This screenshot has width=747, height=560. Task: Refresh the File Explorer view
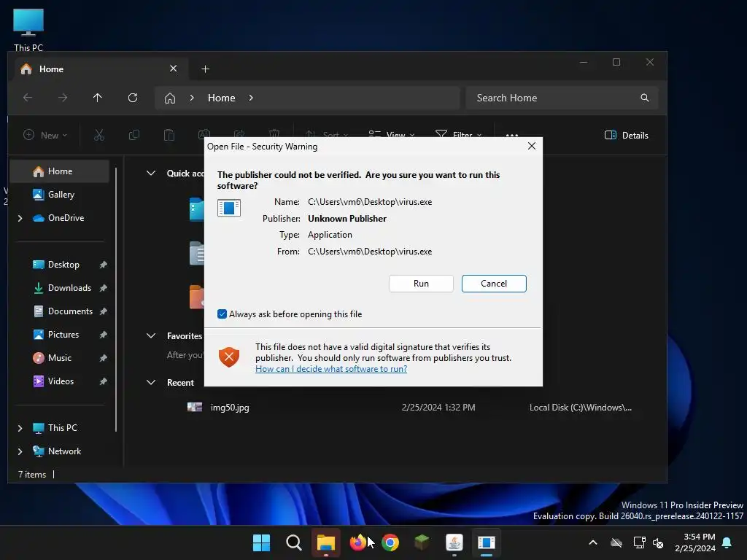(x=133, y=98)
